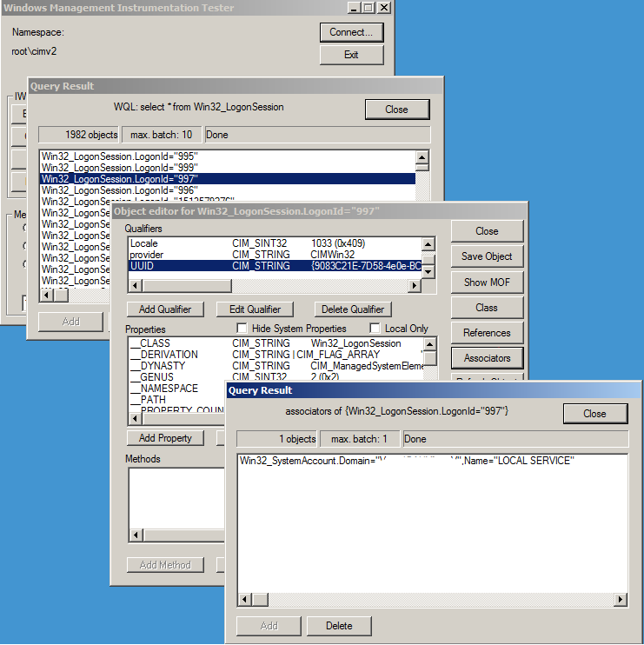
Task: Click Show MOF button
Action: pyautogui.click(x=487, y=283)
